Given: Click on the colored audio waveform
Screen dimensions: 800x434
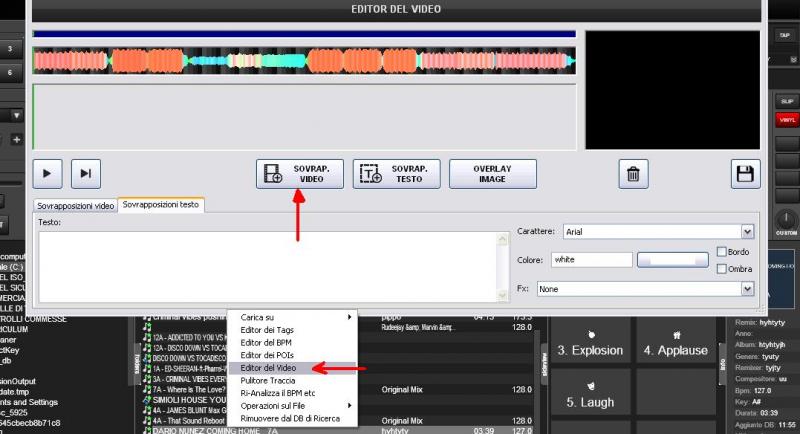Looking at the screenshot, I should (305, 61).
